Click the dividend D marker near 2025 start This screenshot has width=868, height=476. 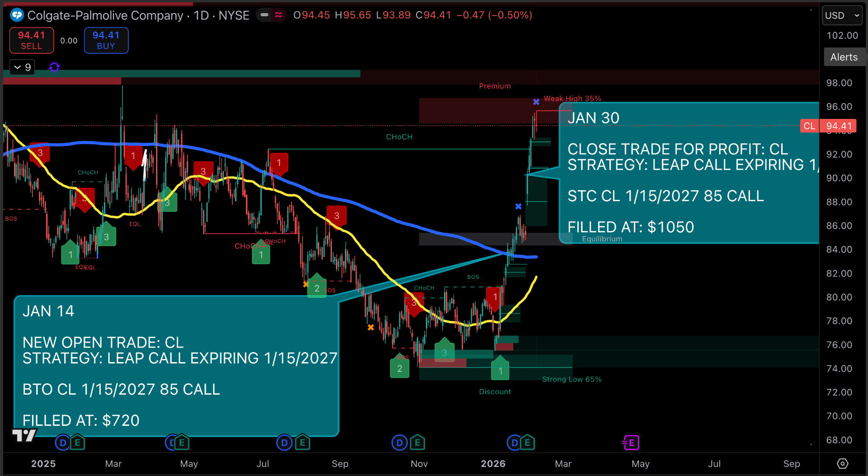(x=63, y=443)
